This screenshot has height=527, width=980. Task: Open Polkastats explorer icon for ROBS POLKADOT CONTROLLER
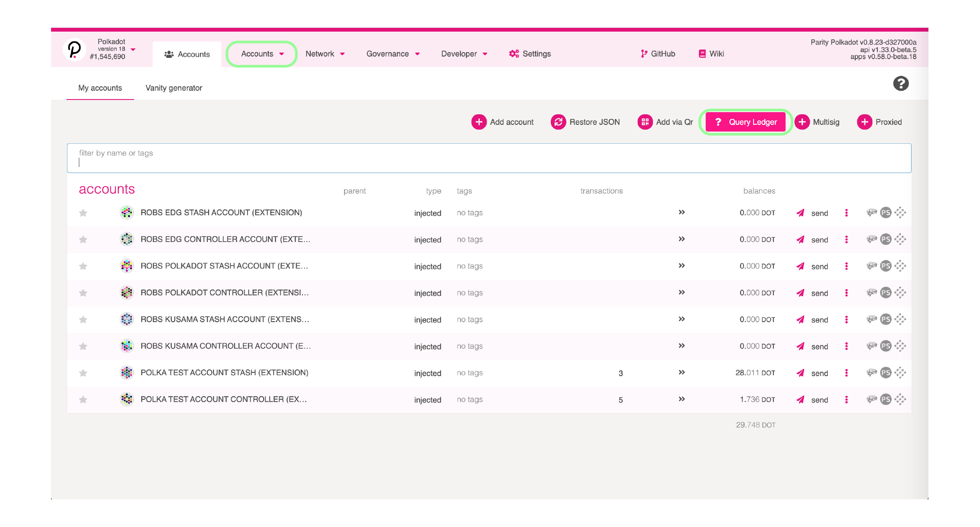[x=872, y=293]
